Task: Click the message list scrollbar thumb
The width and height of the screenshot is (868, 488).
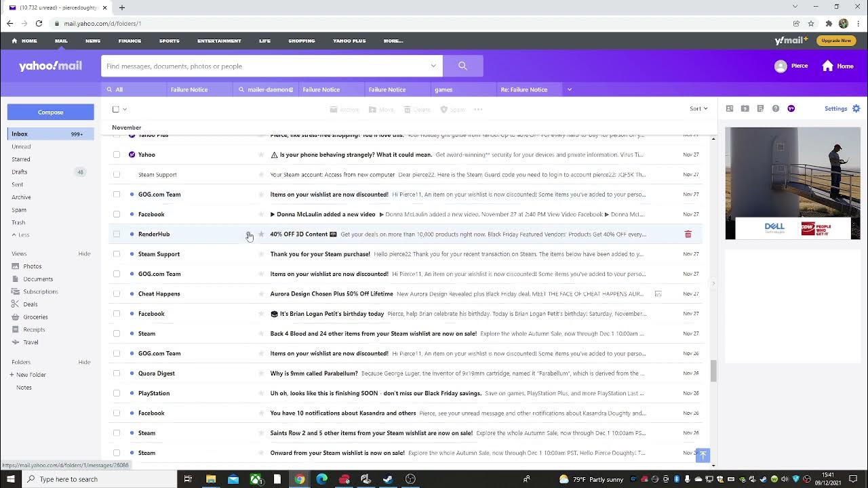Action: click(x=713, y=371)
